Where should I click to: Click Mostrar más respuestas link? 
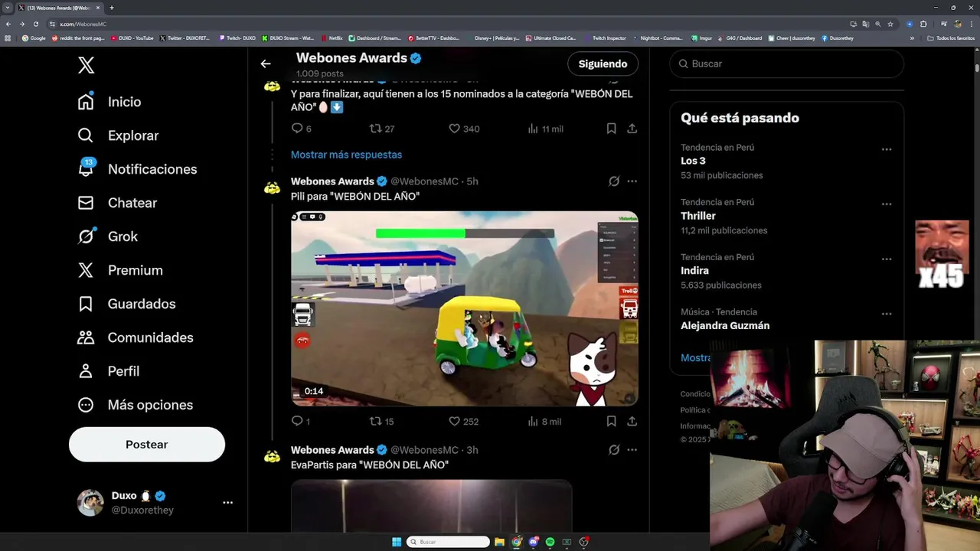pos(346,155)
